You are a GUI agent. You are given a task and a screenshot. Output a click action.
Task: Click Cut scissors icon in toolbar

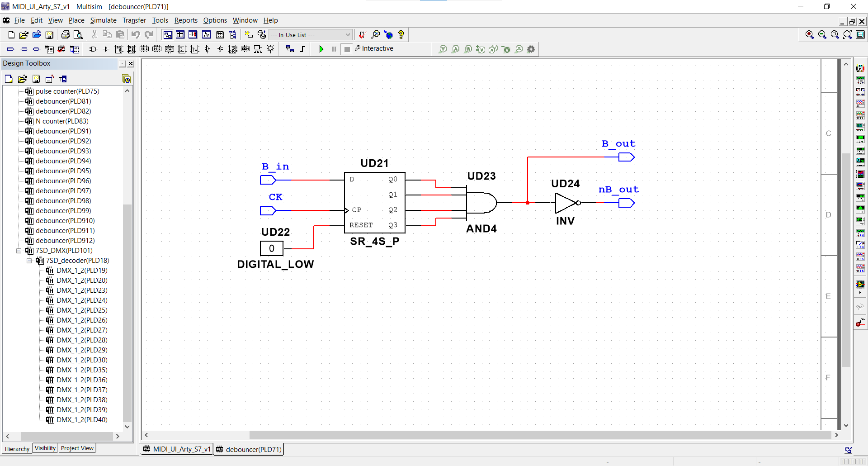94,35
